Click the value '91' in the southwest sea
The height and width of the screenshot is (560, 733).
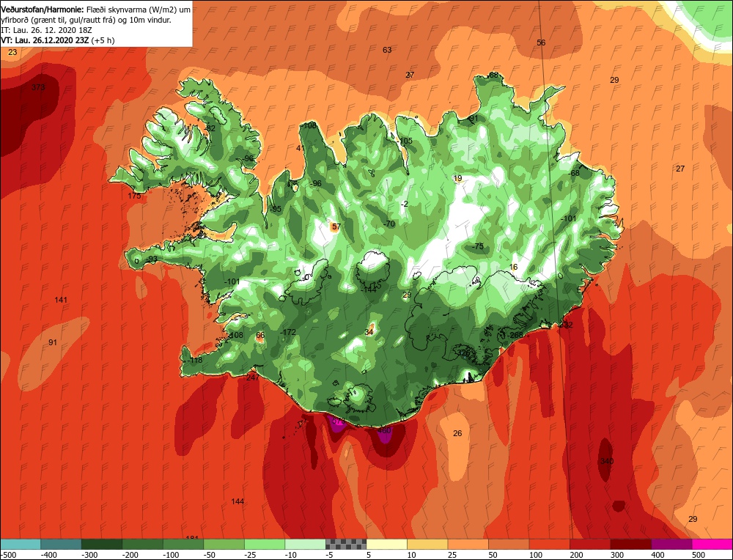click(x=53, y=342)
